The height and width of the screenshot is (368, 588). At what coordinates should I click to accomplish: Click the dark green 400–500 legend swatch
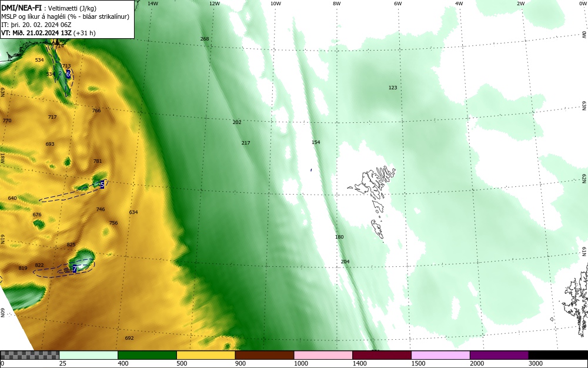coord(147,355)
